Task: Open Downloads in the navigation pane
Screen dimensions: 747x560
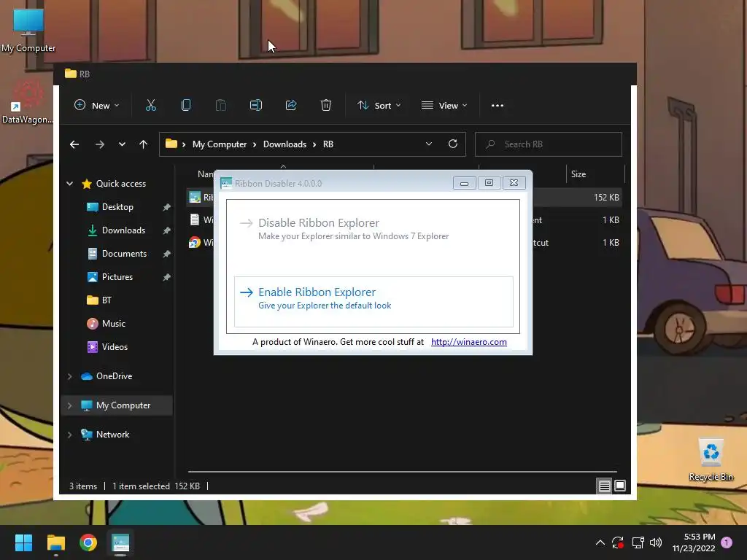Action: click(123, 230)
